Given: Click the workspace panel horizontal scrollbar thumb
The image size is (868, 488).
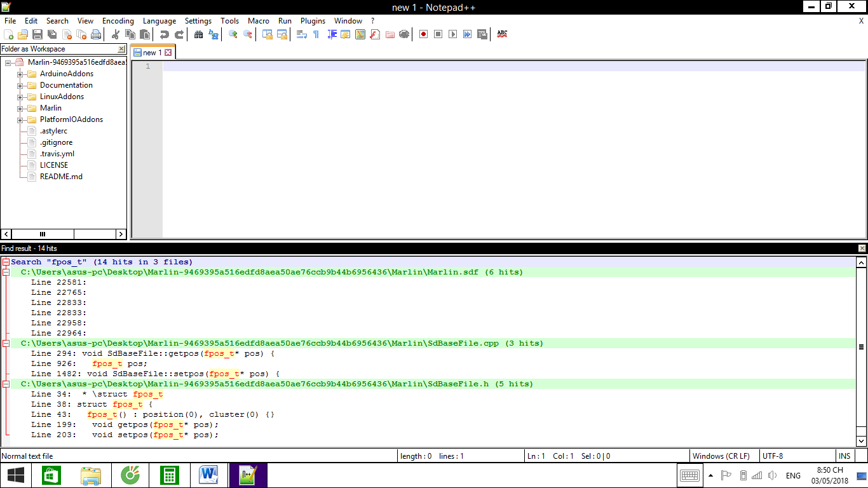Looking at the screenshot, I should (43, 234).
